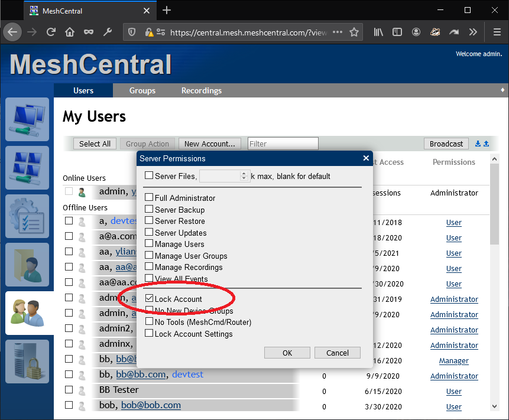Expand the menu via the red arrow on navbar

click(502, 90)
